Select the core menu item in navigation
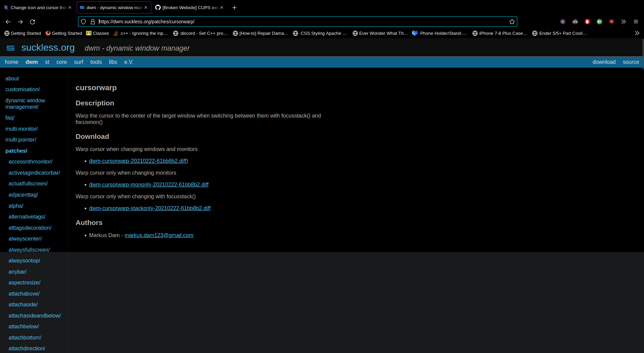The height and width of the screenshot is (353, 644). point(61,62)
